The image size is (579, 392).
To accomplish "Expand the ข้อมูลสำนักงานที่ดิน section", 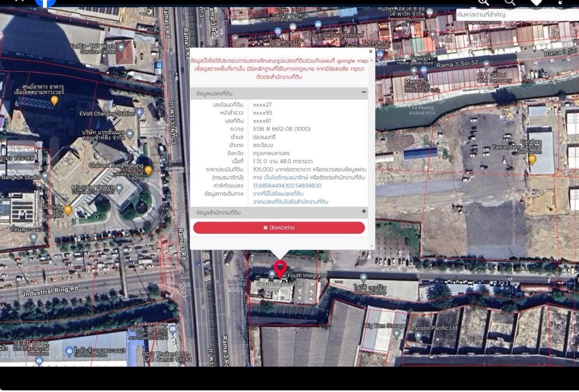I will coord(363,212).
